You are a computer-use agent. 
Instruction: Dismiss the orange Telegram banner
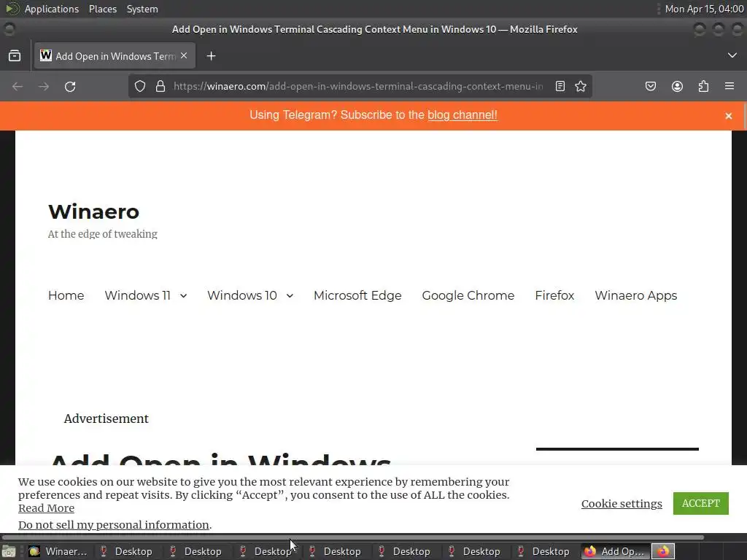[729, 116]
